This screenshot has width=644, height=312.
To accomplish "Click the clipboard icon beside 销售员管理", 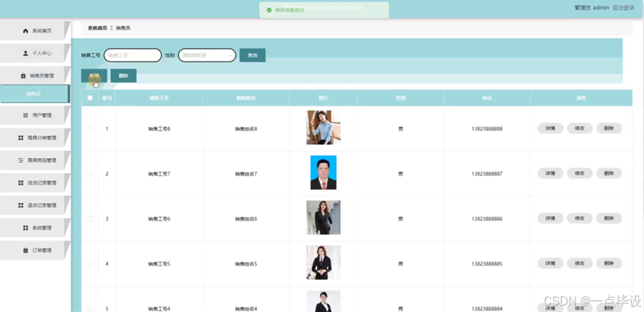I will click(23, 76).
